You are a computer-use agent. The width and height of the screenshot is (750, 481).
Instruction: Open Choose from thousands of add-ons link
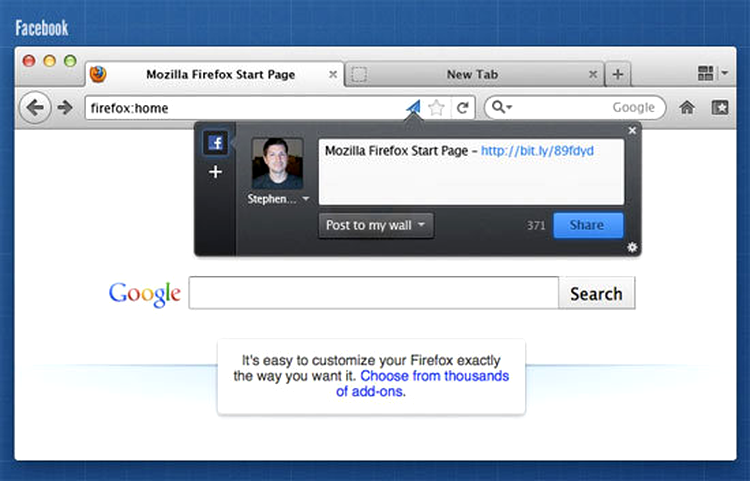[x=422, y=383]
